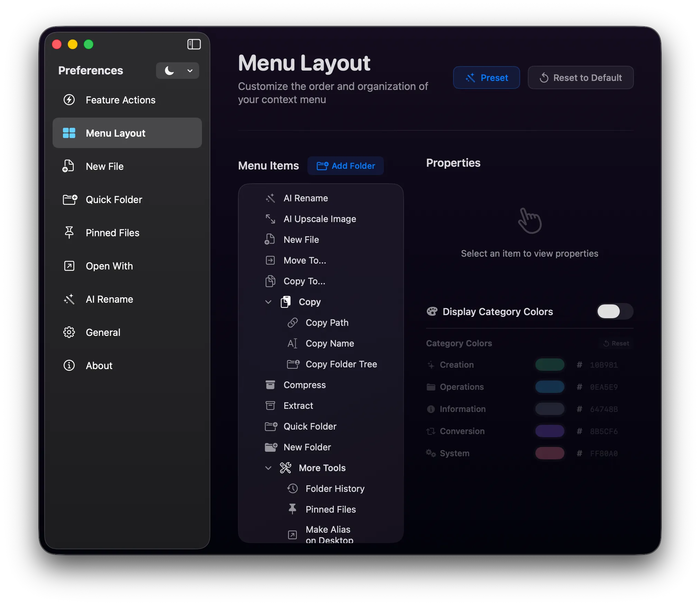
Task: Open the appearance mode moon dropdown
Action: coord(177,71)
